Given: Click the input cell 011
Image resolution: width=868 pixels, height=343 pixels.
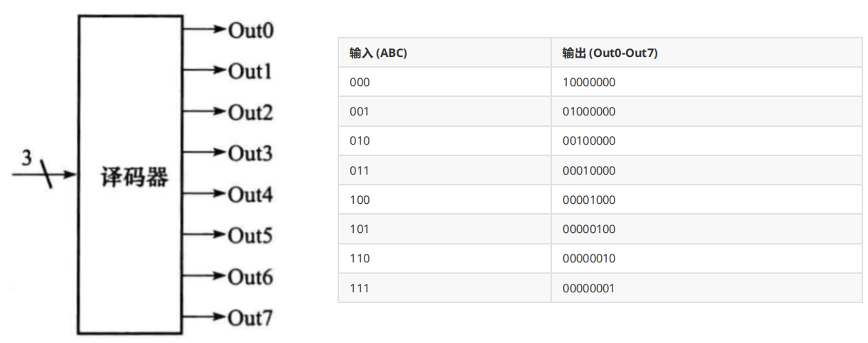Looking at the screenshot, I should pyautogui.click(x=359, y=170).
